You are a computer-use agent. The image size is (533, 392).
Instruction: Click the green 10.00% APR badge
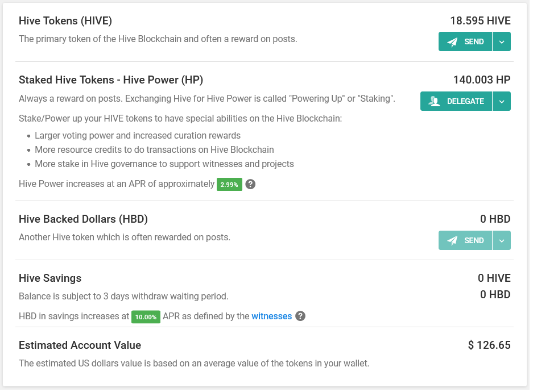point(146,317)
